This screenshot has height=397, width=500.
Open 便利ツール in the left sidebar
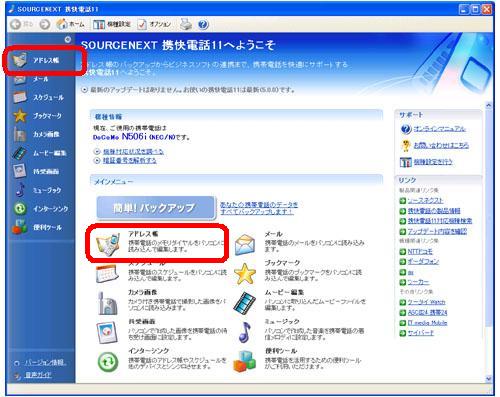37,227
